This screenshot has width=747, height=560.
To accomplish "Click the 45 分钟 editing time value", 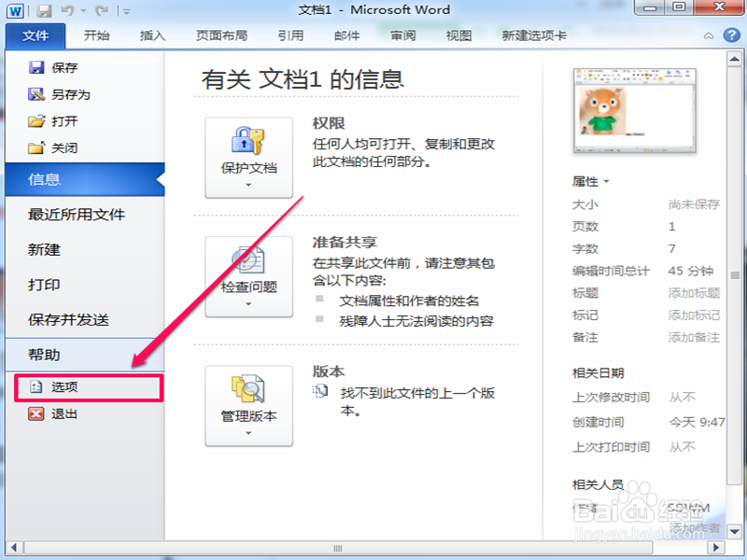I will [691, 271].
